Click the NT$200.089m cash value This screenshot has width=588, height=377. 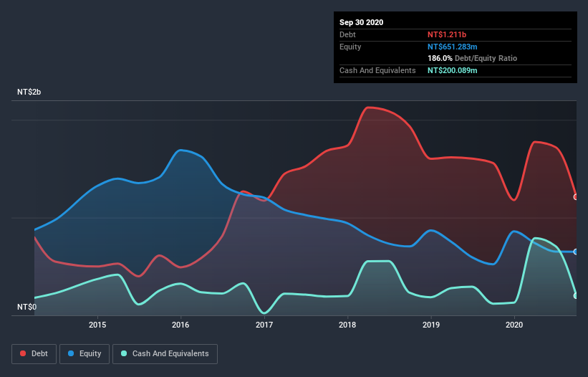[x=452, y=70]
